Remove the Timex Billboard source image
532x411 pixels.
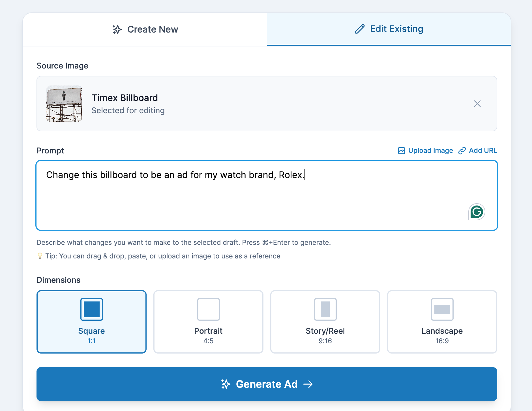click(x=477, y=104)
